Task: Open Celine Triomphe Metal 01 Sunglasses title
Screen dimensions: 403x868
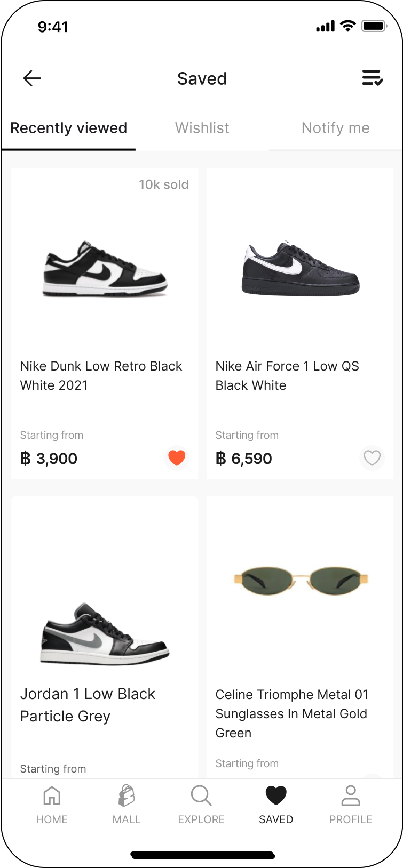Action: (x=291, y=713)
